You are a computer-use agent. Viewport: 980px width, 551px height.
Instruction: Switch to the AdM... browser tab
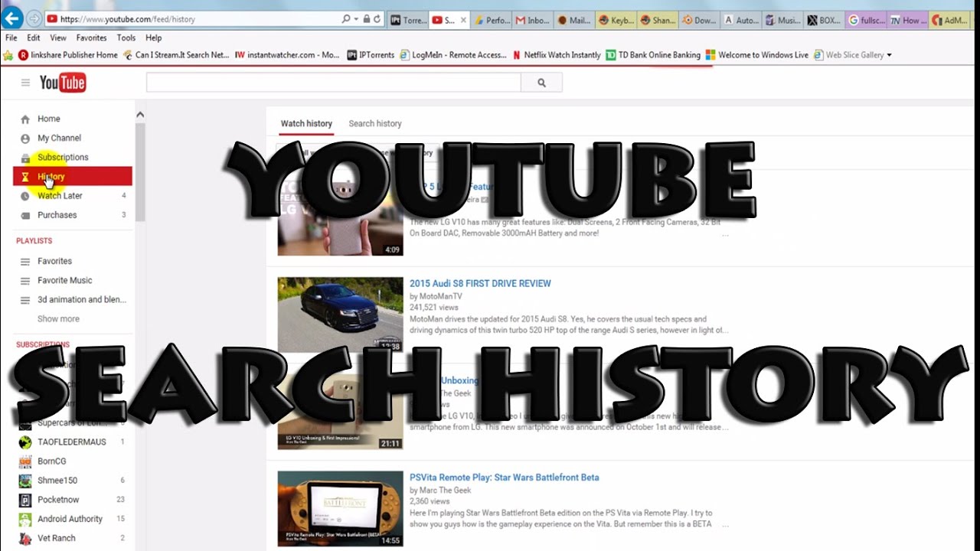[x=949, y=21]
